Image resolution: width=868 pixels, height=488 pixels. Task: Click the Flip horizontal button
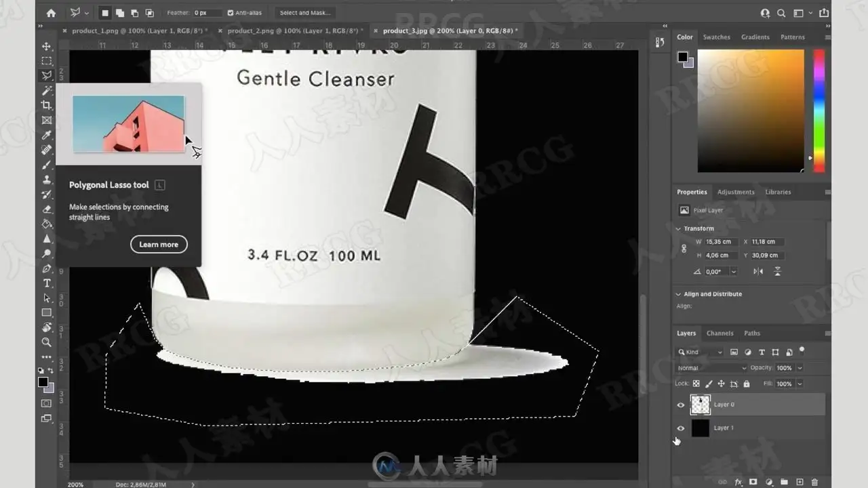pyautogui.click(x=758, y=272)
